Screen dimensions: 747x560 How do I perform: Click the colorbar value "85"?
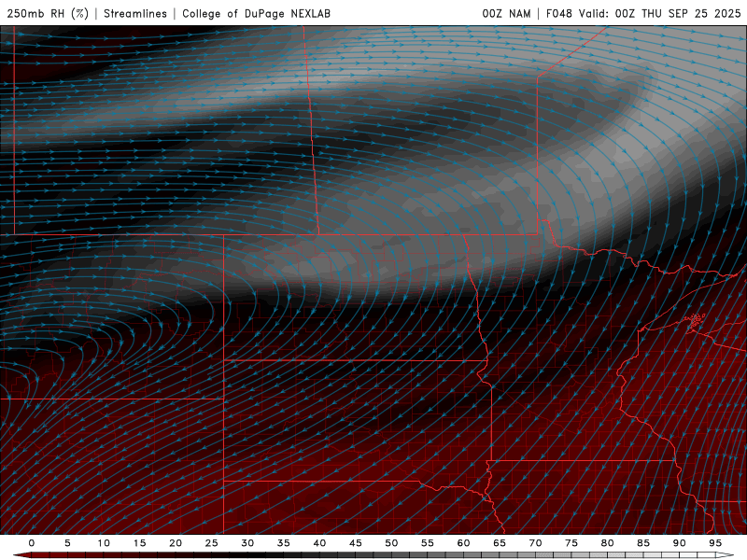pos(643,543)
